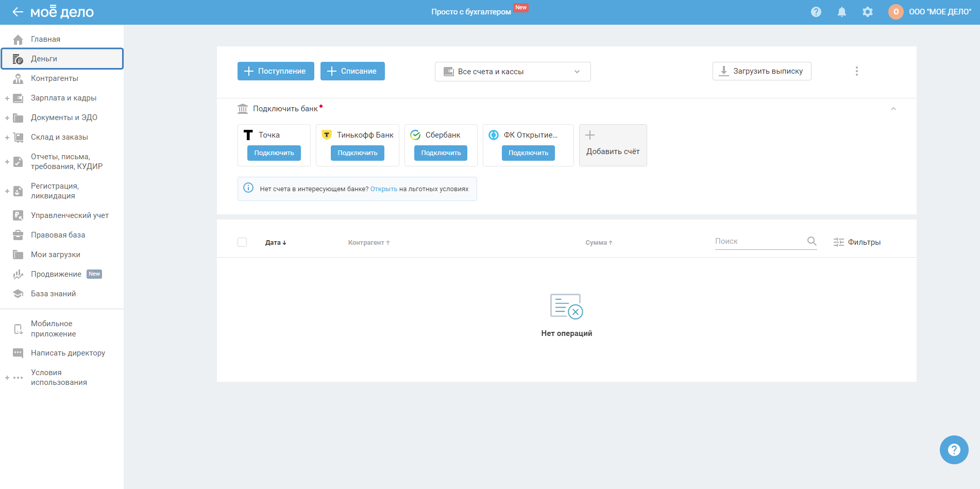Expand the Условия использования submenu
The width and height of the screenshot is (980, 489).
7,378
